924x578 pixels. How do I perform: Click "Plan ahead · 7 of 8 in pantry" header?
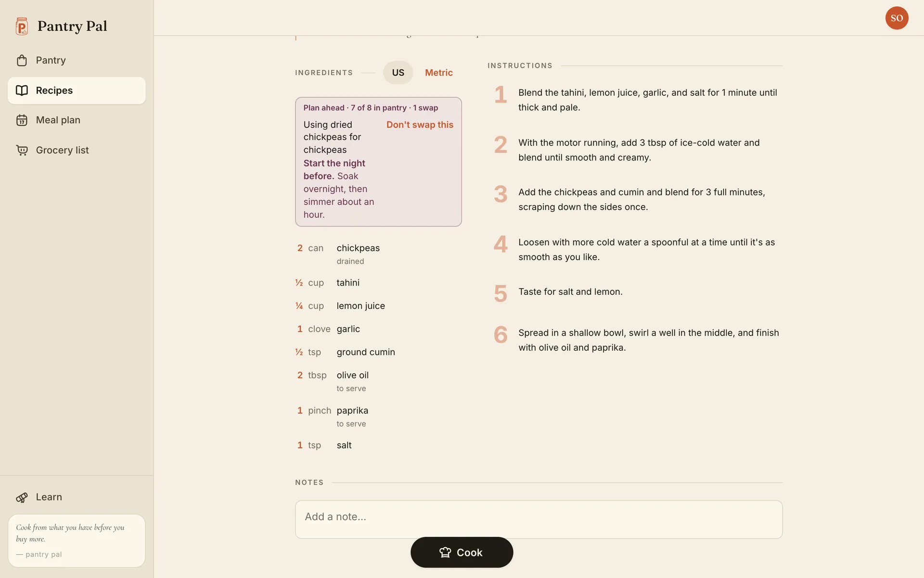click(x=371, y=108)
